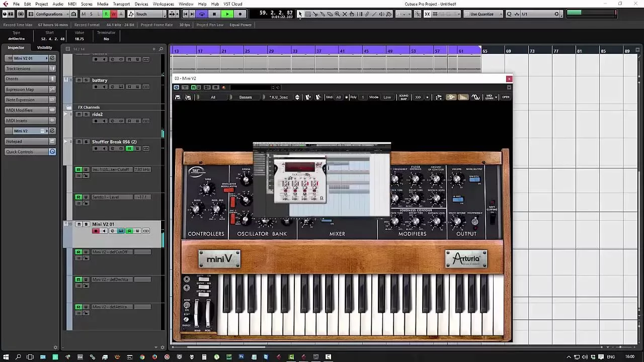
Task: Expand the MIDI Modifiers inspector section
Action: [x=30, y=110]
